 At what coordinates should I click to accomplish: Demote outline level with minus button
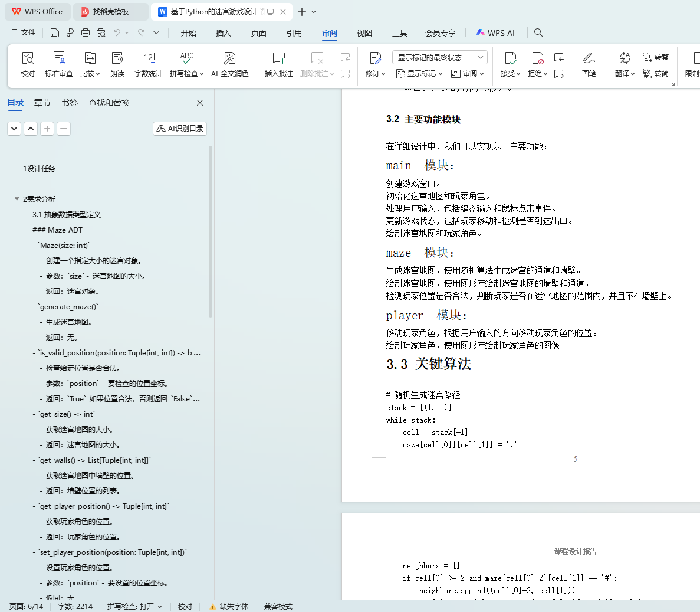click(x=63, y=129)
